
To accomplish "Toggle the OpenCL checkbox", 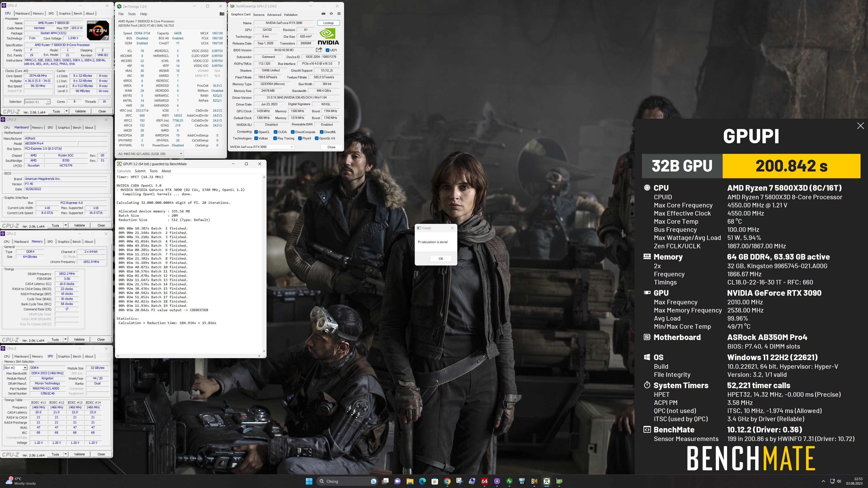I will pyautogui.click(x=256, y=132).
